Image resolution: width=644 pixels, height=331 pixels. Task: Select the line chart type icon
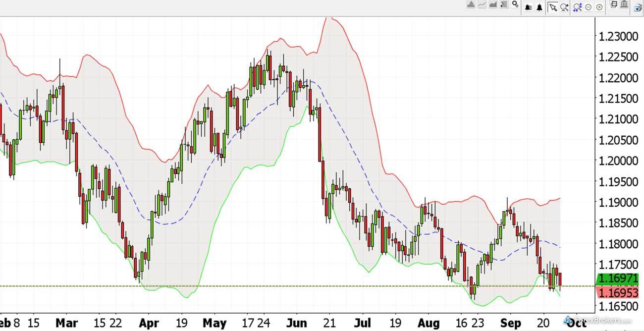482,5
